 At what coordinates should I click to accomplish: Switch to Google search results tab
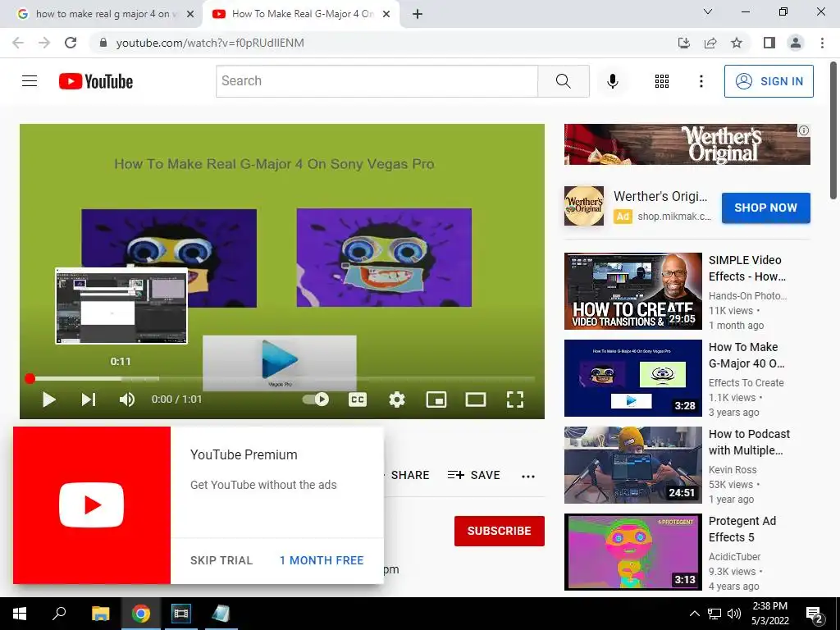(102, 14)
